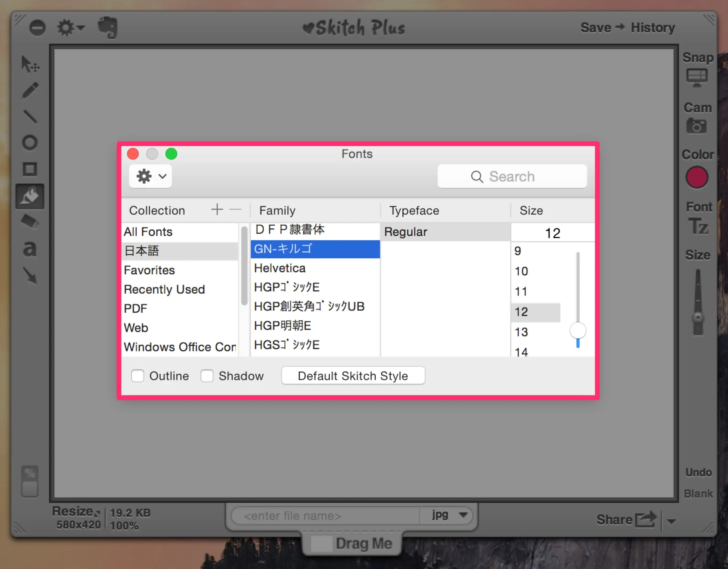Image resolution: width=728 pixels, height=569 pixels.
Task: Enable the Outline checkbox
Action: [x=138, y=376]
